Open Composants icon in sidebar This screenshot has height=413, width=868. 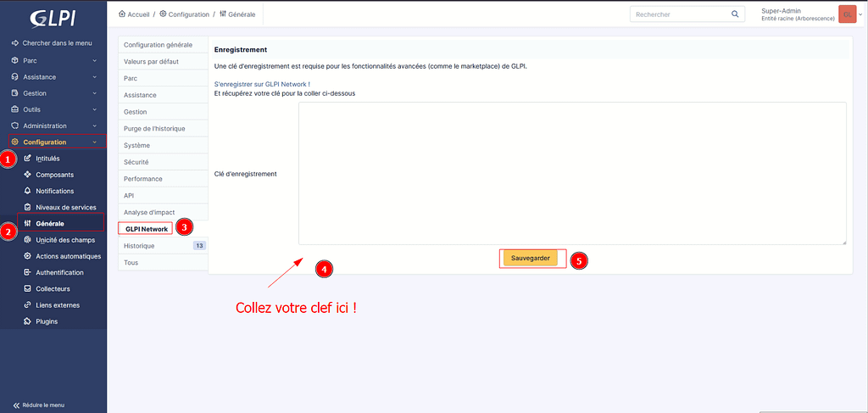[x=28, y=175]
